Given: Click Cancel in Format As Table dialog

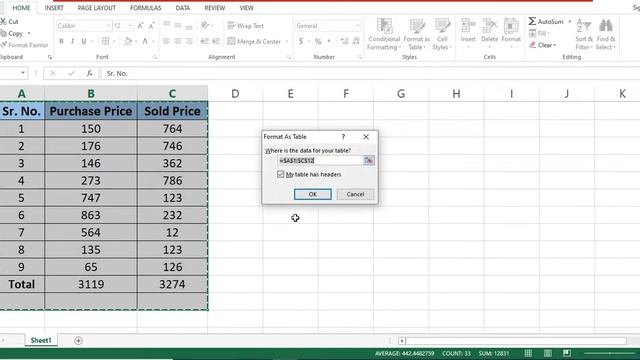Looking at the screenshot, I should pos(355,194).
